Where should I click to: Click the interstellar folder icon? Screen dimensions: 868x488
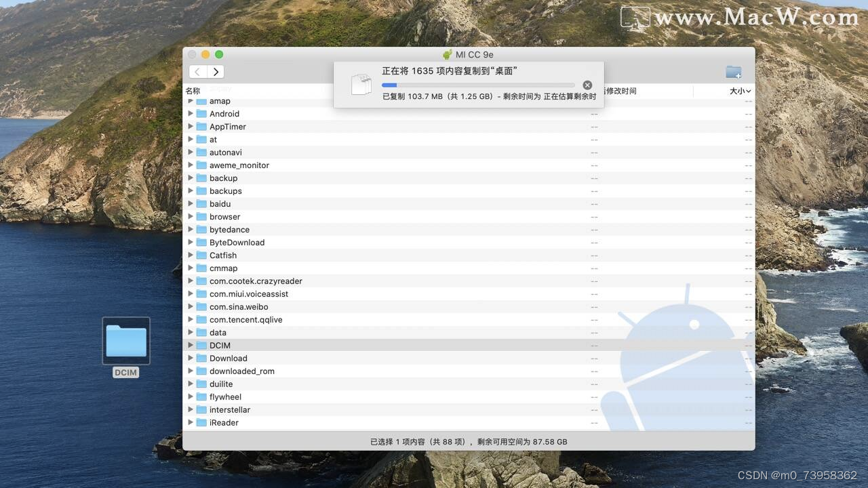pyautogui.click(x=201, y=410)
